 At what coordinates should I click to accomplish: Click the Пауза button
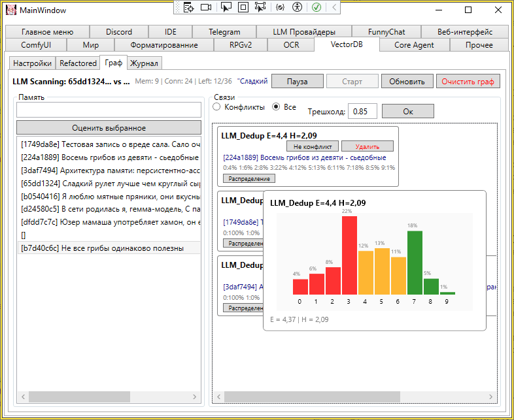(x=298, y=81)
